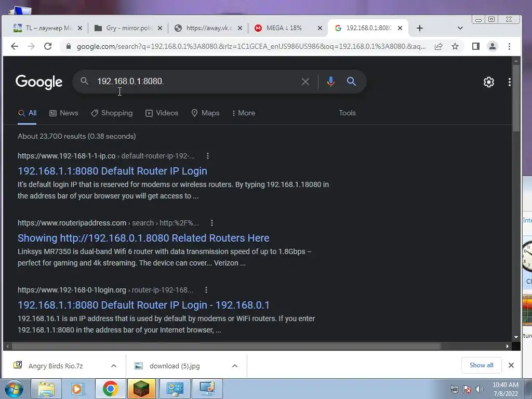Select the All search tab

click(x=27, y=113)
